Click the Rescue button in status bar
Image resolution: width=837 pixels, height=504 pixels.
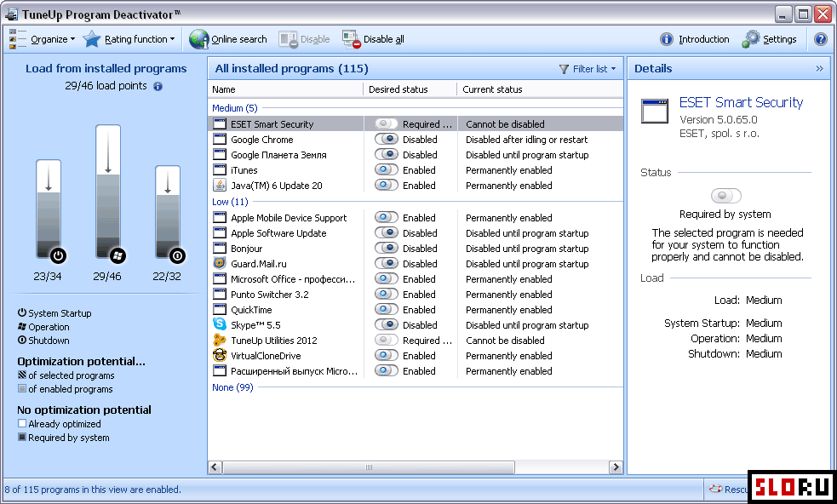(728, 489)
